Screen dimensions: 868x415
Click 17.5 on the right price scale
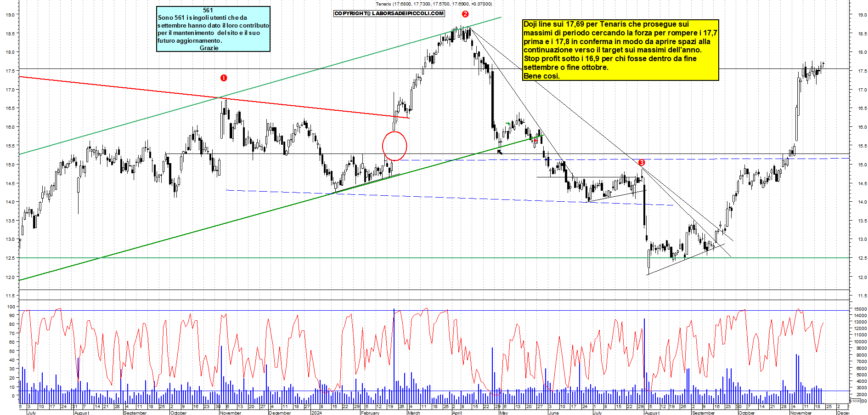click(x=862, y=71)
